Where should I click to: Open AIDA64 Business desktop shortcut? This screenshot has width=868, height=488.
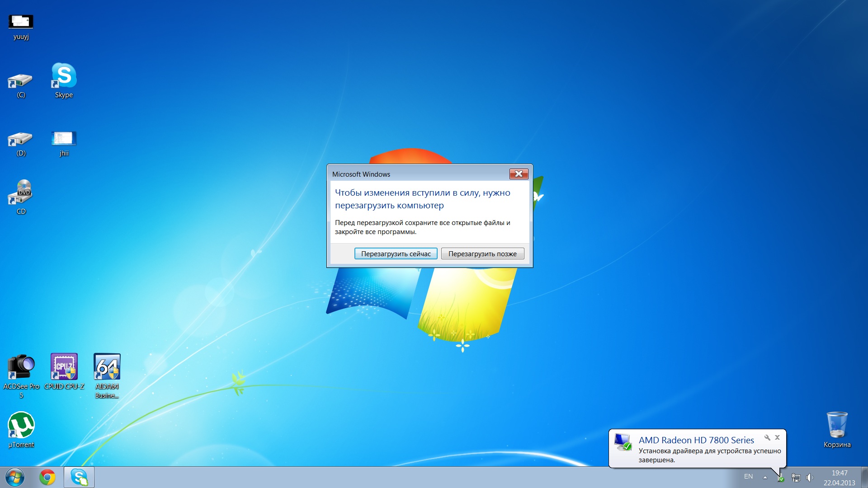[107, 366]
